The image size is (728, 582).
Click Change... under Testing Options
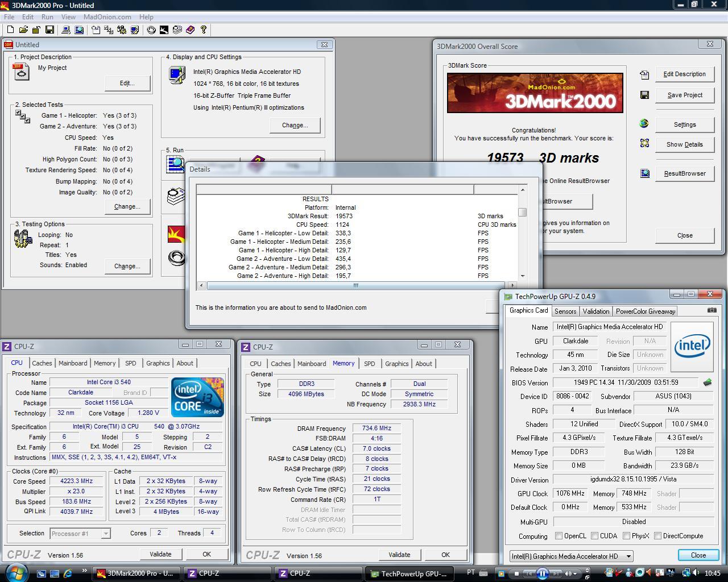click(x=127, y=266)
